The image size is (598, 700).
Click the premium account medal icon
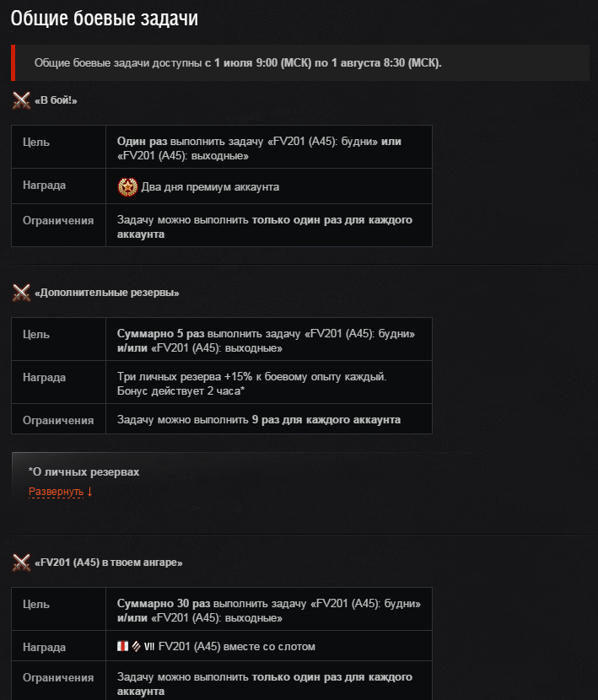tap(127, 187)
